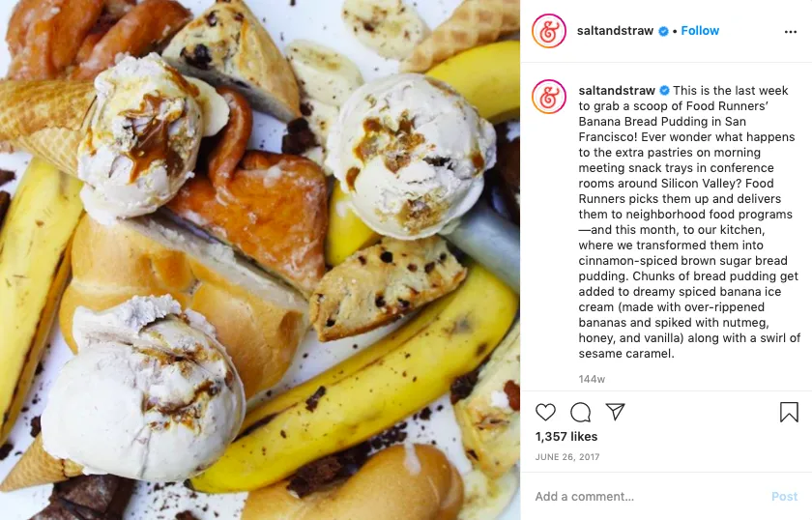Click the Post comment button
This screenshot has width=812, height=520.
pos(784,496)
